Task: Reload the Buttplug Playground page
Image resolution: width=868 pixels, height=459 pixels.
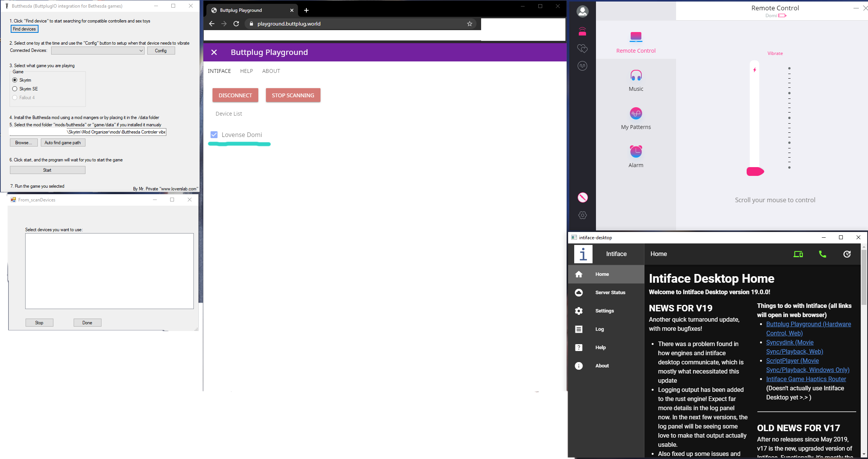Action: [236, 24]
